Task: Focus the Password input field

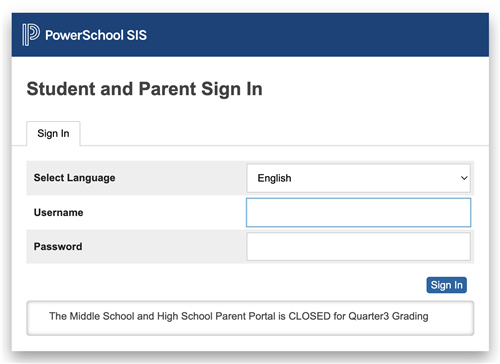Action: point(358,247)
